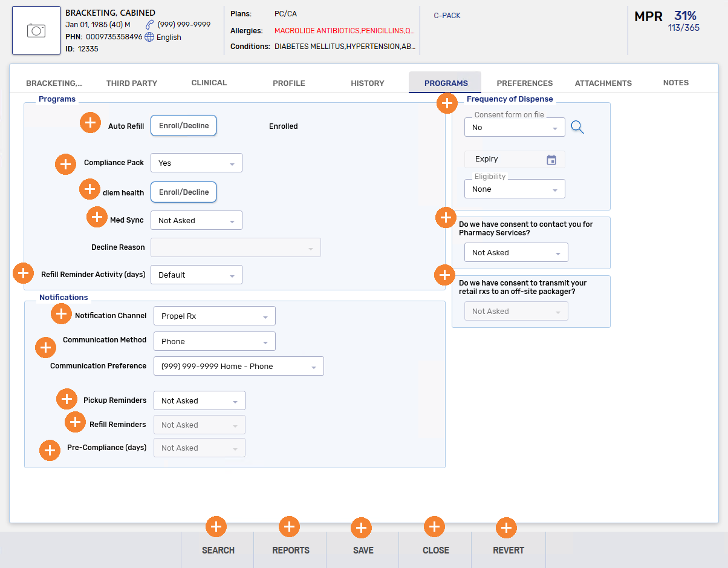Click the plus icon next to Pickup Reminders
Screen dimensions: 728x568
pyautogui.click(x=67, y=399)
